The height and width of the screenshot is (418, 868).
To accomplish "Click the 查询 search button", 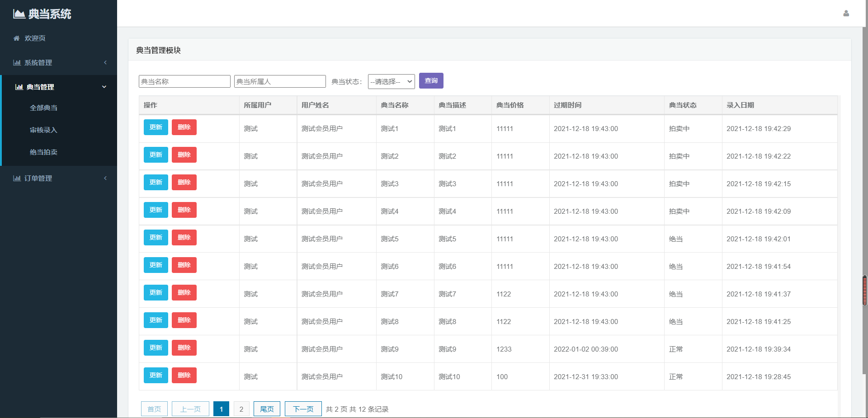I will 431,80.
